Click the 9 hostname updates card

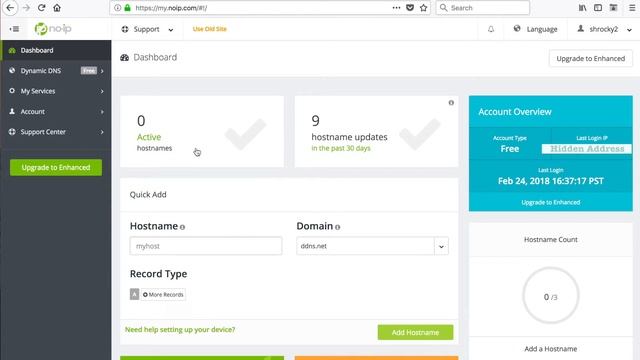click(376, 131)
